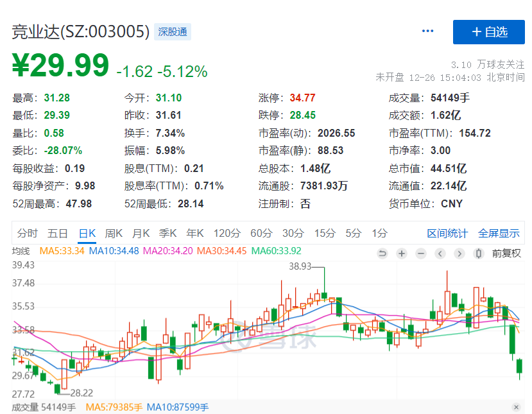The image size is (532, 414).
Task: Click the 跌停 value 28.45
Action: pyautogui.click(x=303, y=116)
